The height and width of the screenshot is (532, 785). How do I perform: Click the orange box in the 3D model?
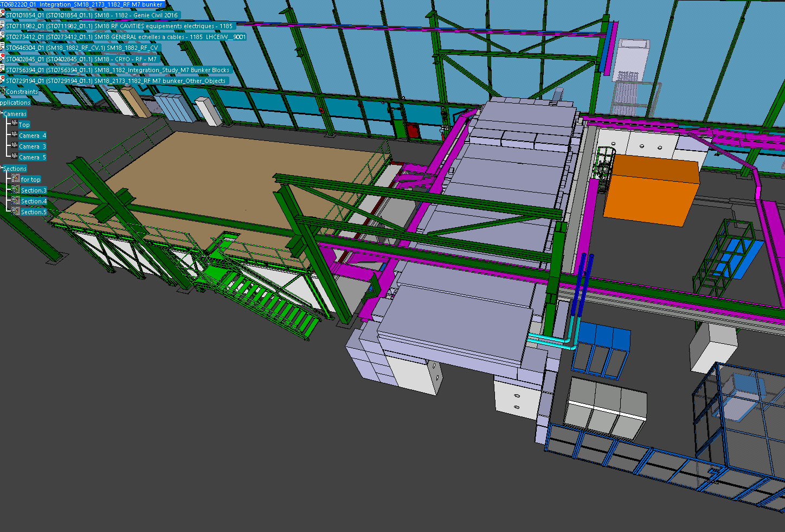651,190
